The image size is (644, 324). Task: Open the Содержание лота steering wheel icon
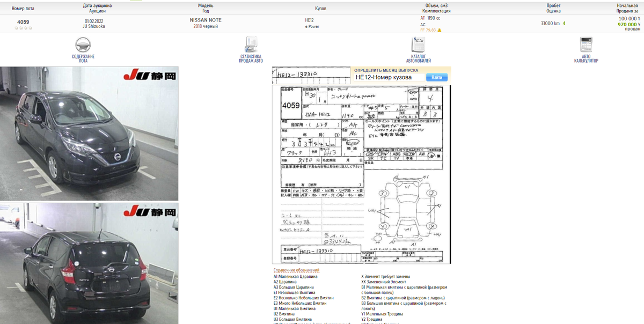click(83, 45)
